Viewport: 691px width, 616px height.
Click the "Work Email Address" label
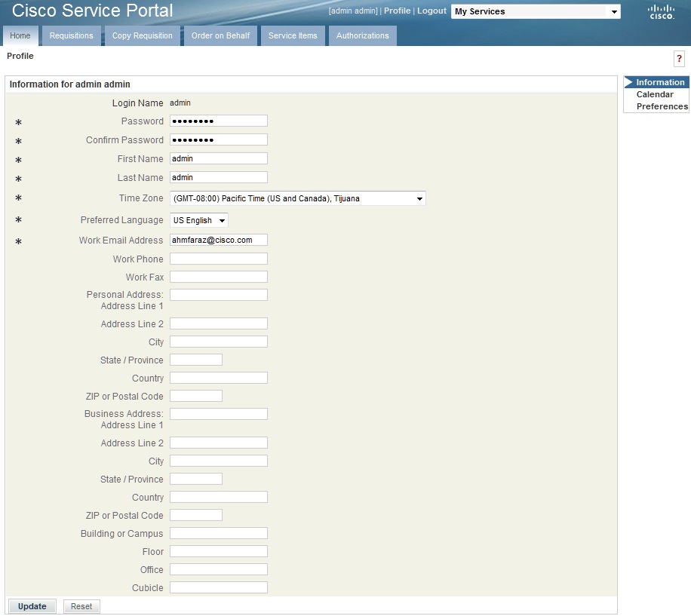pyautogui.click(x=121, y=240)
